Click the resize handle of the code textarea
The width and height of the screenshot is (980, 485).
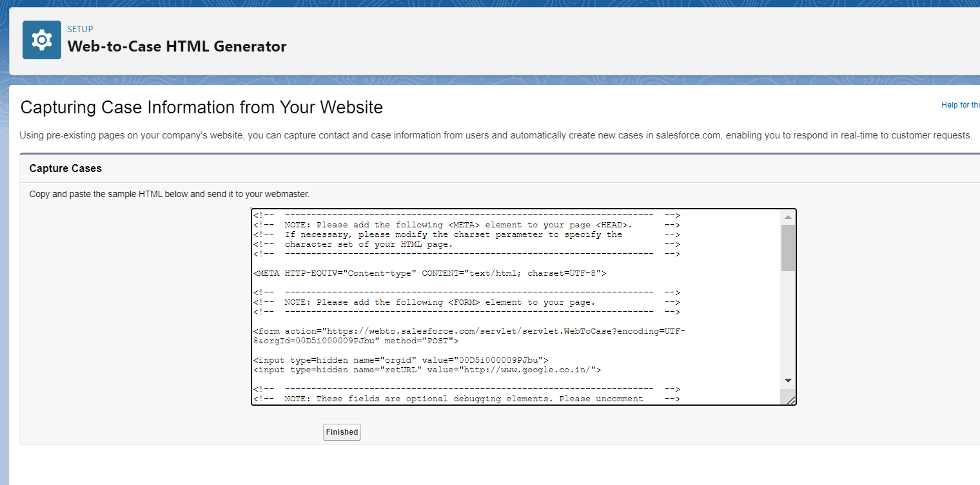pyautogui.click(x=792, y=399)
